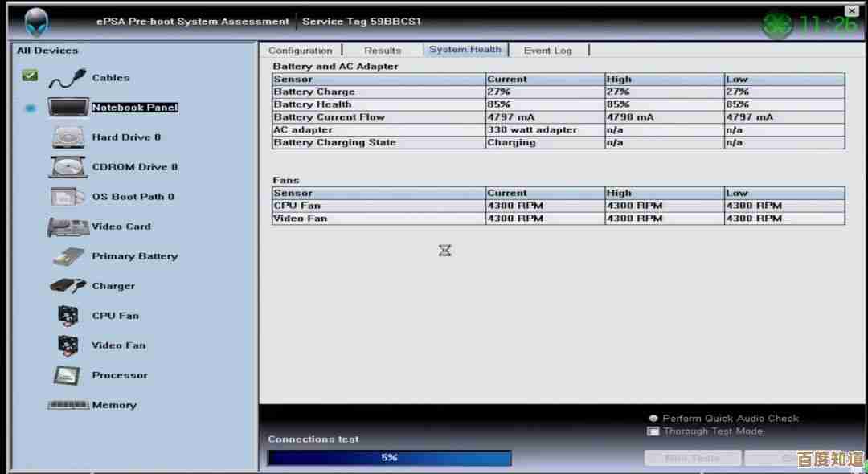868x474 pixels.
Task: Click the Memory module icon
Action: (x=68, y=405)
